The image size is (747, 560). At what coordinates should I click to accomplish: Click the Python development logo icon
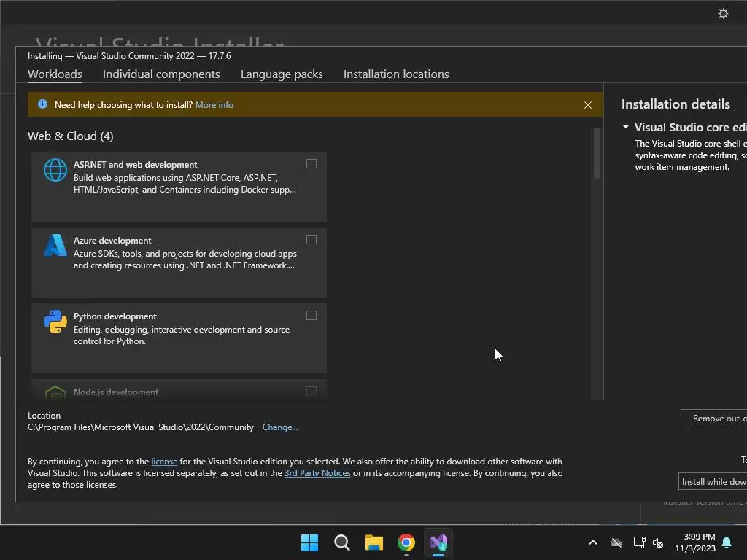55,322
